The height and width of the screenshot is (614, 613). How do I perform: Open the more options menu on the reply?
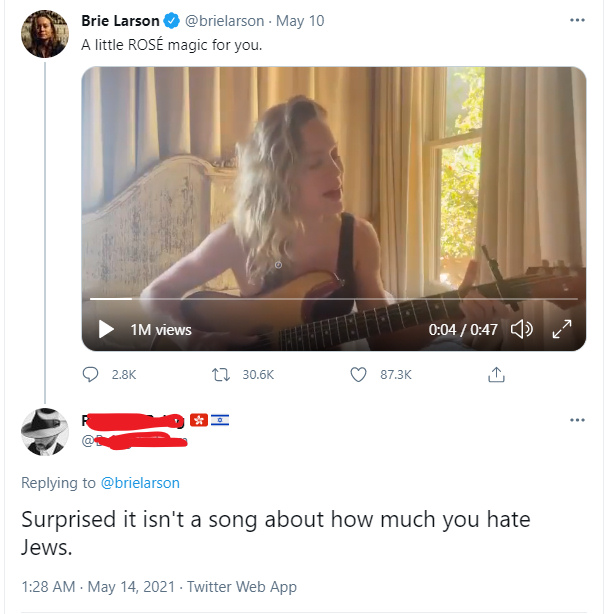(577, 420)
